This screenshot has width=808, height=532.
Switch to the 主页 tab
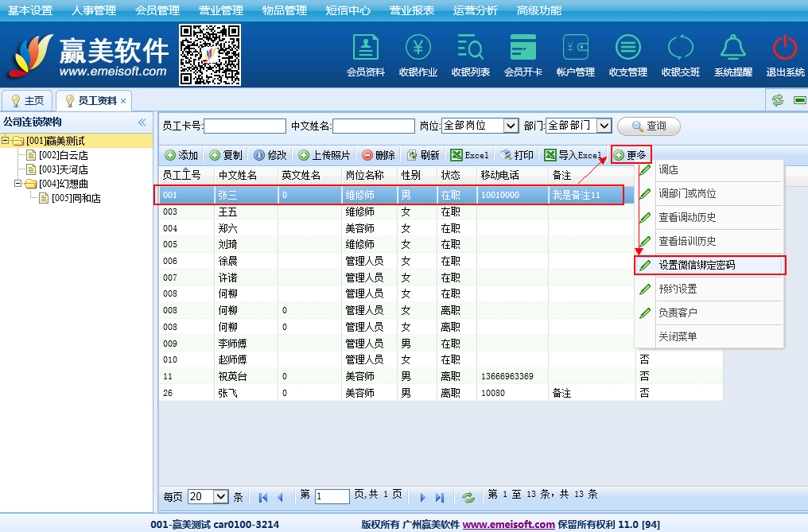[27, 101]
